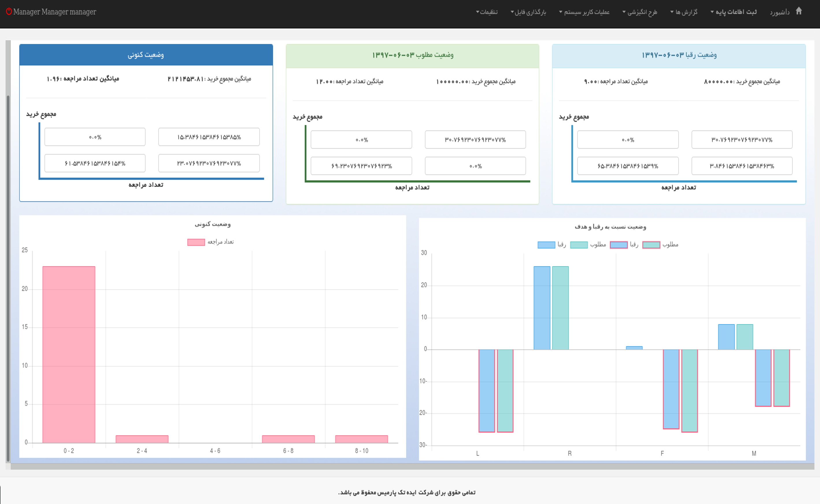Viewport: 820px width, 504px height.
Task: Click the positive blue bar in M group
Action: click(726, 337)
